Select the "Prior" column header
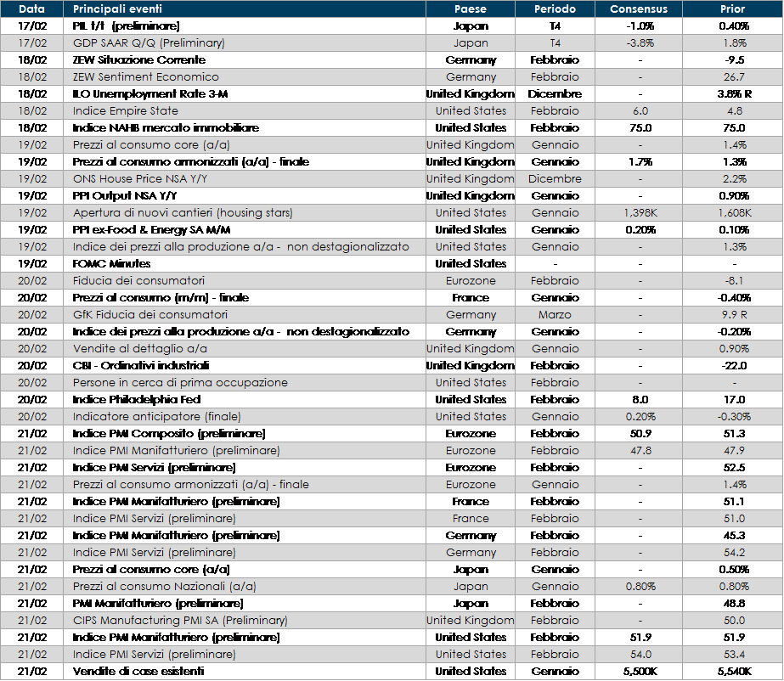Image resolution: width=784 pixels, height=681 pixels. pyautogui.click(x=731, y=9)
